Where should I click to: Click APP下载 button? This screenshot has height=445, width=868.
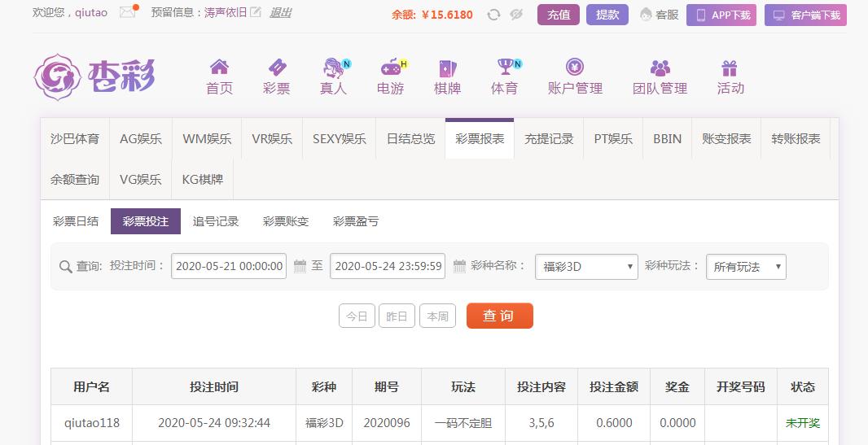[721, 15]
